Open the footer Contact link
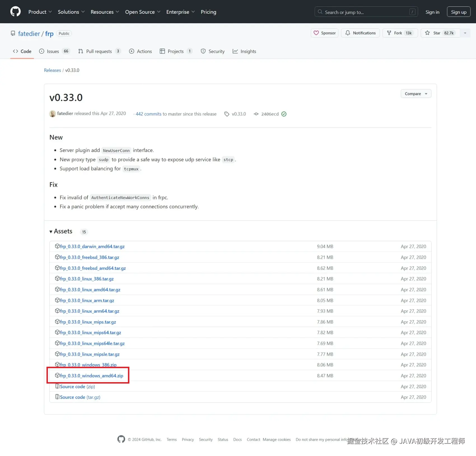 click(253, 439)
